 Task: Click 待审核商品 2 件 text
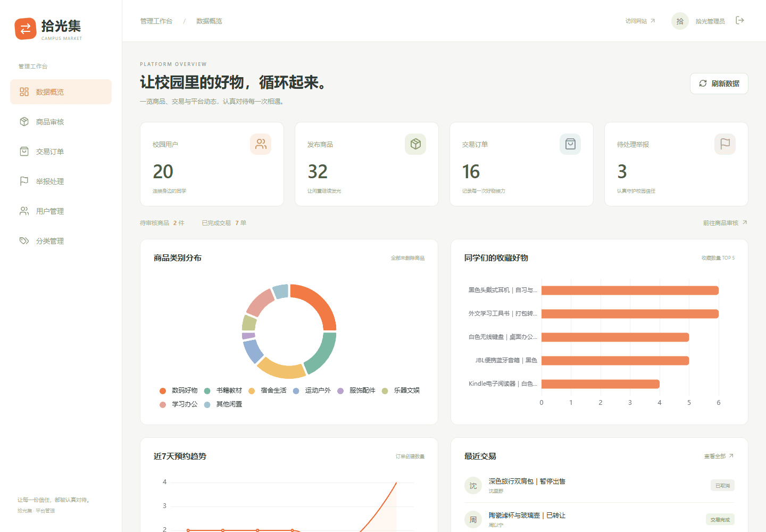pyautogui.click(x=162, y=223)
